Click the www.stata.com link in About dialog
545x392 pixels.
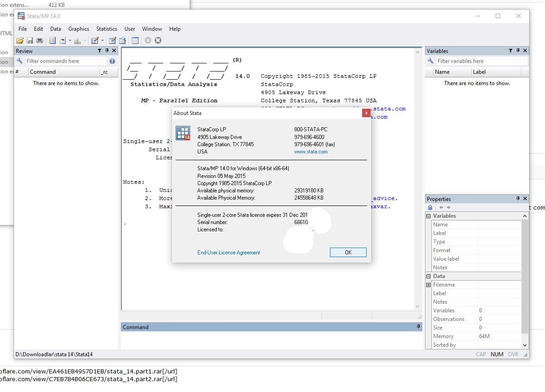pyautogui.click(x=311, y=152)
